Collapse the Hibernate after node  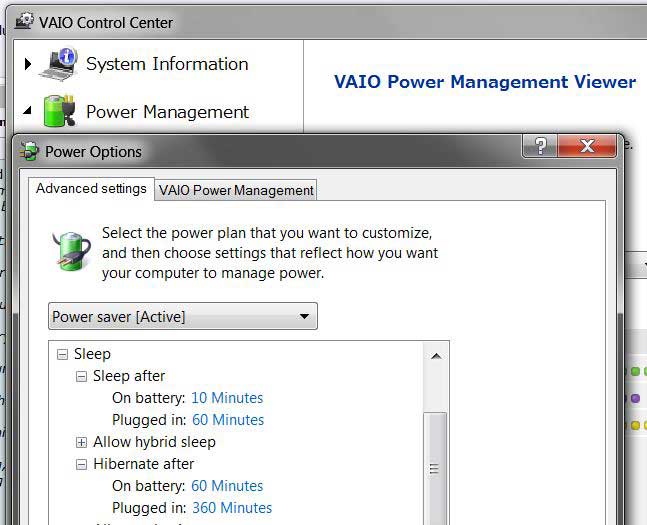click(x=81, y=464)
